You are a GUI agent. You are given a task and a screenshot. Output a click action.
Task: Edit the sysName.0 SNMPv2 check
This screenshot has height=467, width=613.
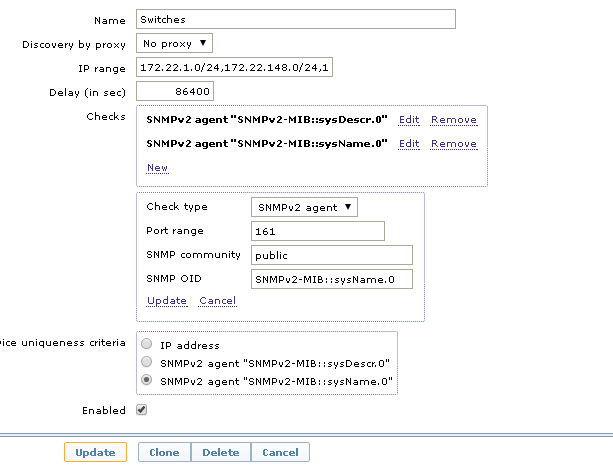[x=409, y=144]
